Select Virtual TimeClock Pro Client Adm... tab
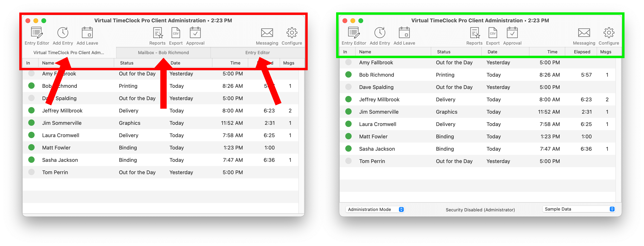This screenshot has height=246, width=644. point(69,53)
